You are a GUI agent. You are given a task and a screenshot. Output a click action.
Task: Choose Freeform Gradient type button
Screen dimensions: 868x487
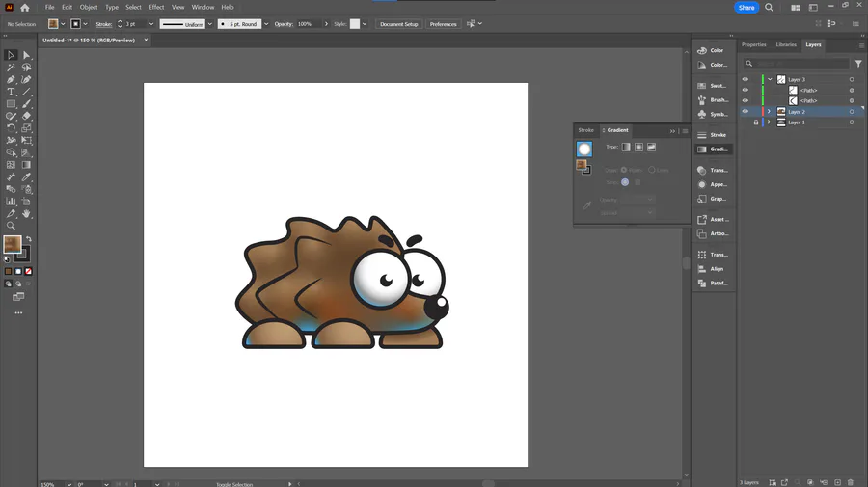point(652,148)
